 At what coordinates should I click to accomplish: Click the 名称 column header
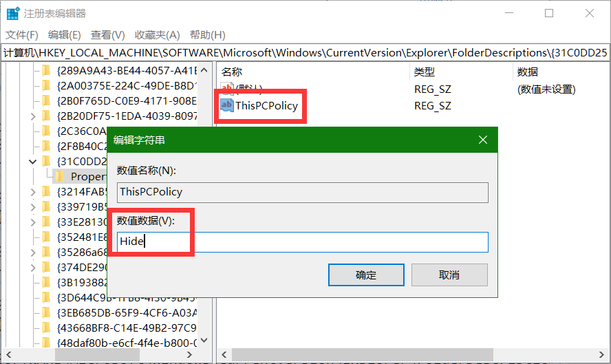232,72
